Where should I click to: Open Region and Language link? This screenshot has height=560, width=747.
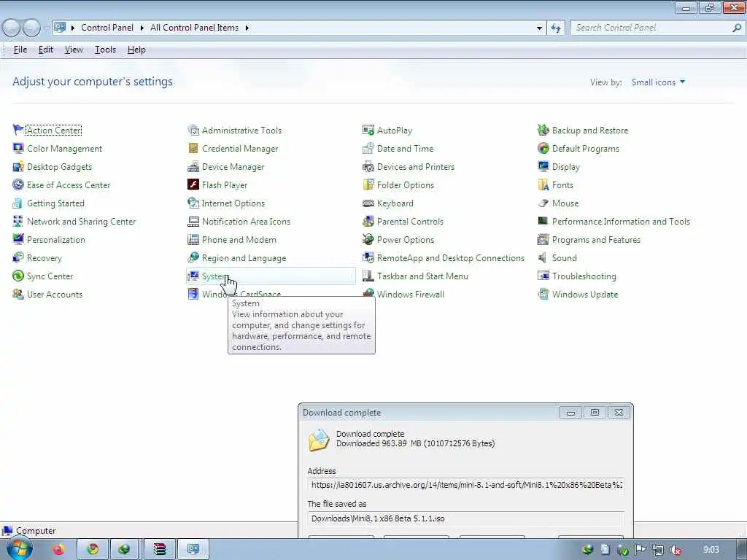(244, 258)
